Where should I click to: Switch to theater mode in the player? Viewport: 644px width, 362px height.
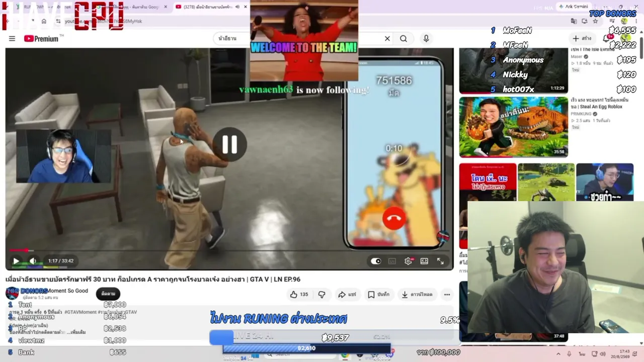coord(424,261)
